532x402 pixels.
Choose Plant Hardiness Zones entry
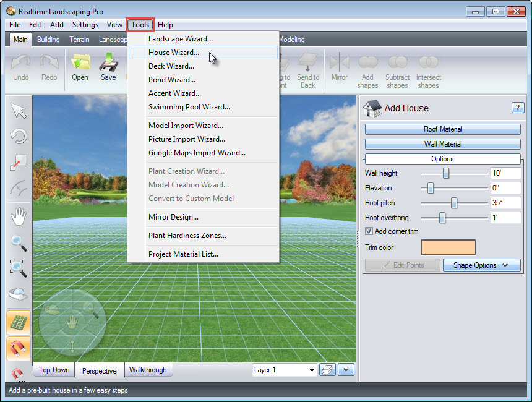[x=204, y=236]
